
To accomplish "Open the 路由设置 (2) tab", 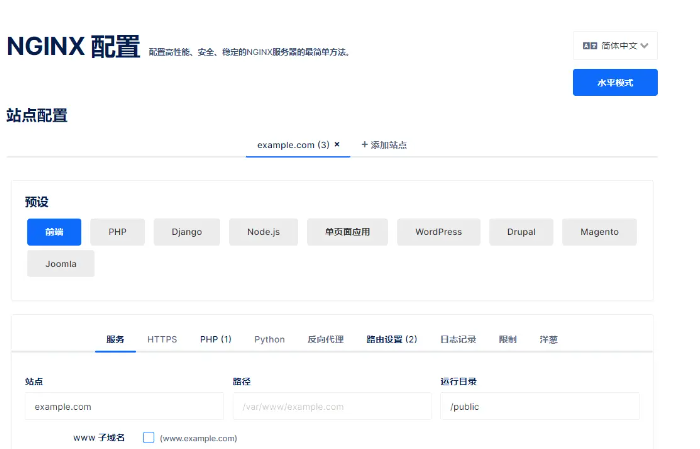I will tap(392, 340).
